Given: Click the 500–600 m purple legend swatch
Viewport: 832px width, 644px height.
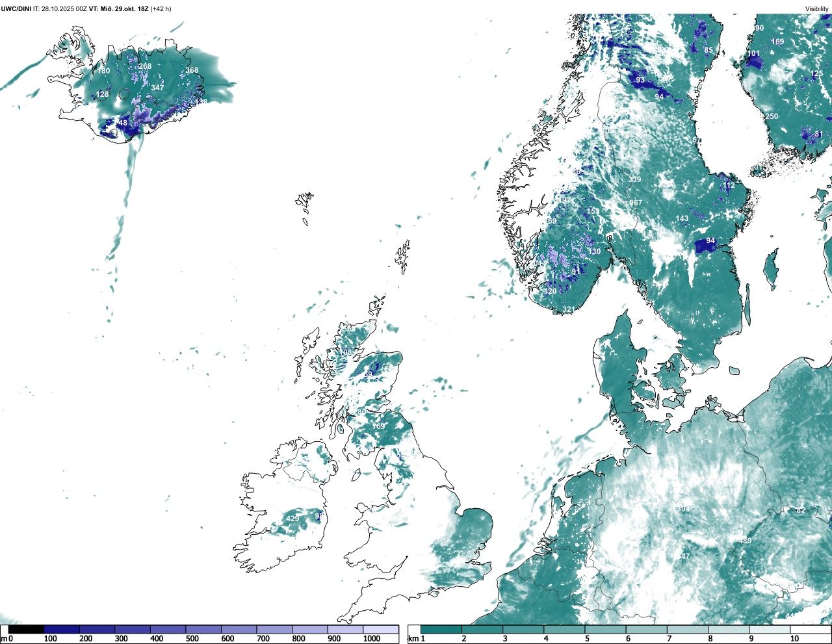Looking at the screenshot, I should point(203,629).
